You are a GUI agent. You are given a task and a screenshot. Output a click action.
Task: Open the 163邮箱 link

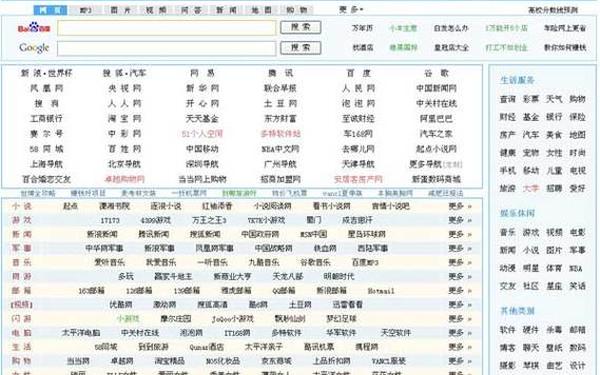91,291
